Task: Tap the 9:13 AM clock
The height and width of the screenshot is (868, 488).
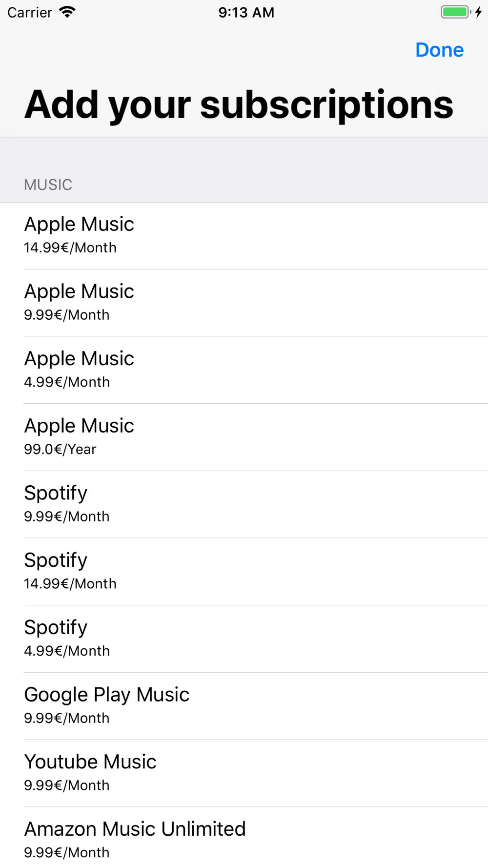Action: click(246, 12)
